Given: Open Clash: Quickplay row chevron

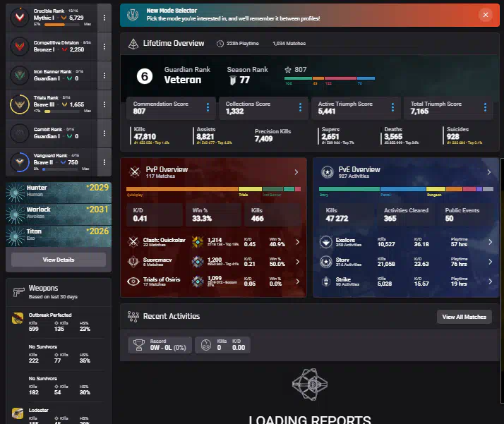Looking at the screenshot, I should tap(298, 242).
